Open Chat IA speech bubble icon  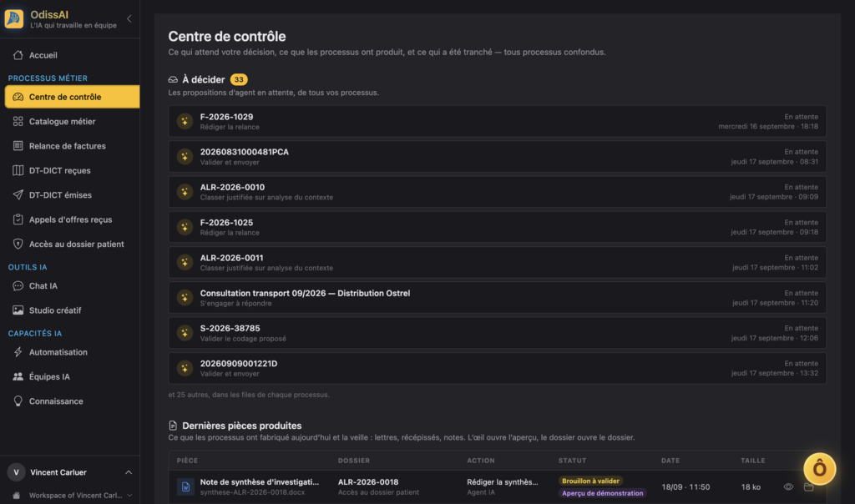(x=18, y=286)
